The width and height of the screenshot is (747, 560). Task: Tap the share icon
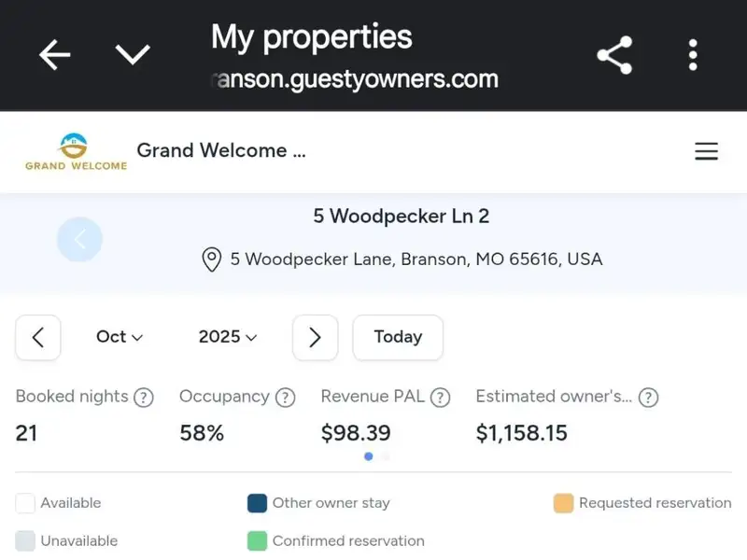(x=614, y=56)
